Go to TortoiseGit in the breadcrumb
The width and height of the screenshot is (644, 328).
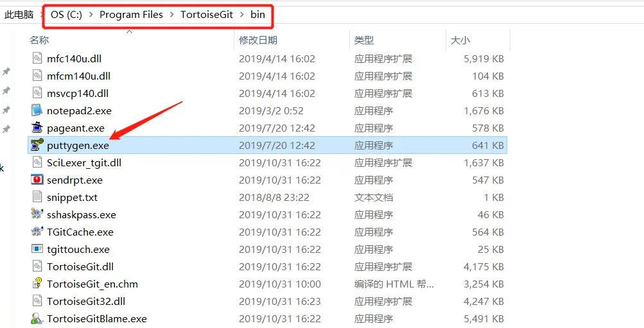coord(207,15)
